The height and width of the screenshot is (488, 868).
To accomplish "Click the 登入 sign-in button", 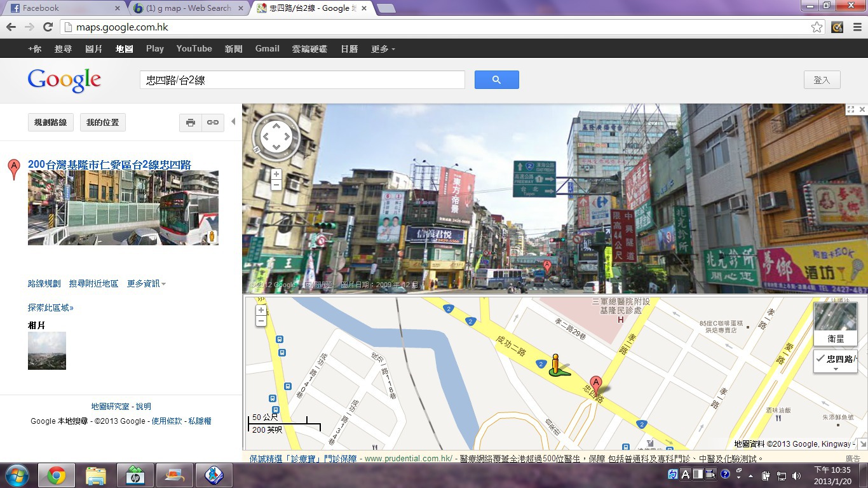I will pos(822,80).
